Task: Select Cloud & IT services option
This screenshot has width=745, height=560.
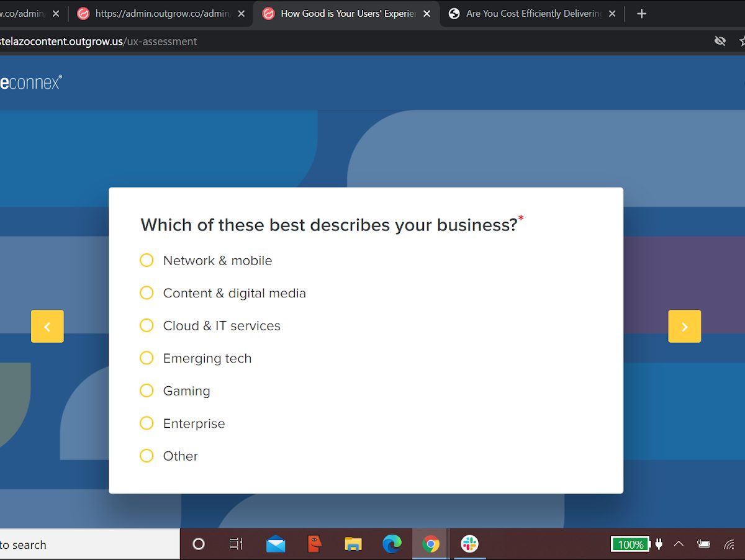Action: [147, 325]
